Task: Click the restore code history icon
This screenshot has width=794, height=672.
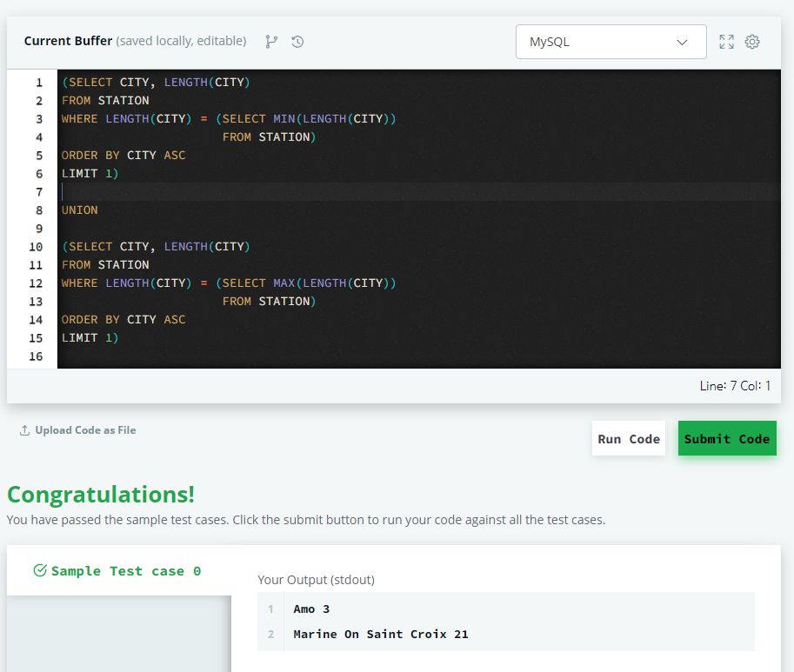Action: click(x=297, y=41)
